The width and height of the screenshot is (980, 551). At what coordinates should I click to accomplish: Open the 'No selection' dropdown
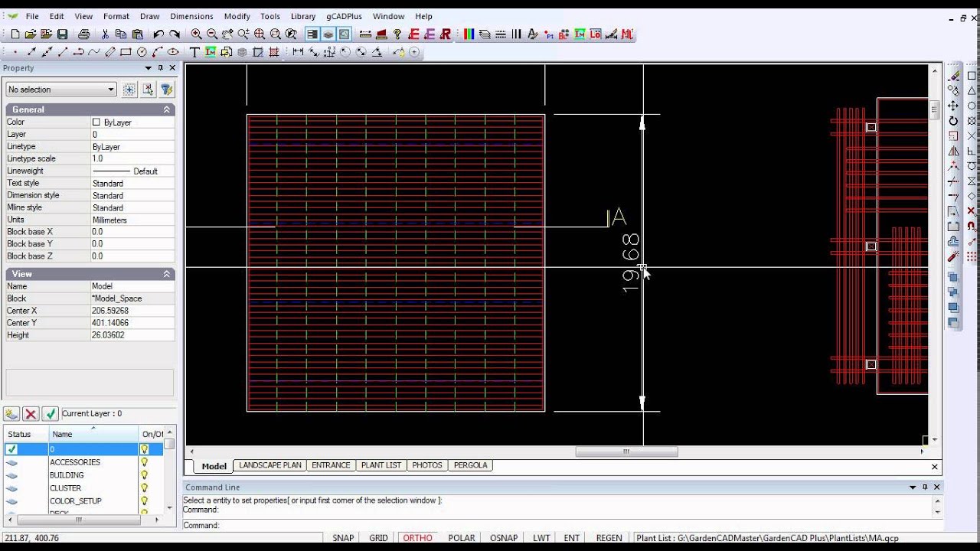point(61,90)
